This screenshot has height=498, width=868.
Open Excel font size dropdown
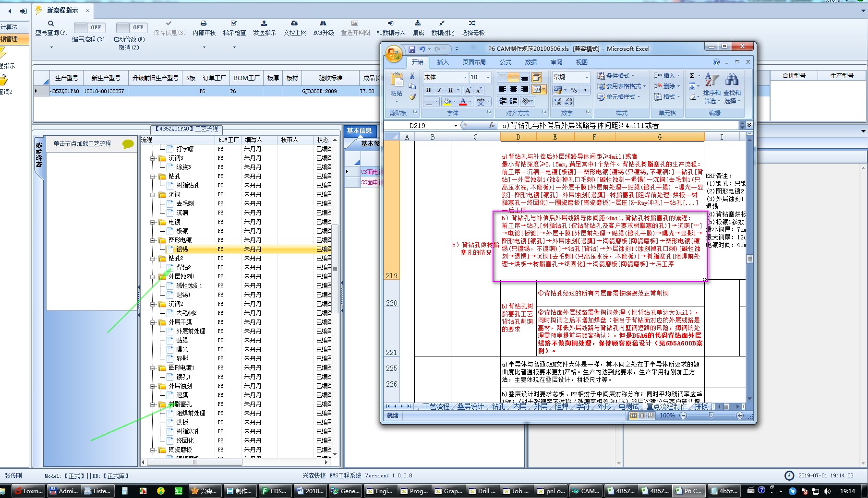488,77
